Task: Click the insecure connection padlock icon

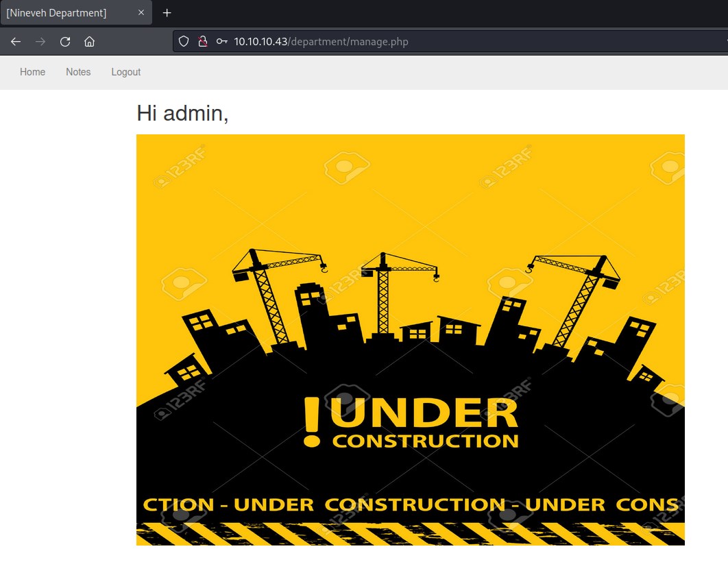Action: tap(202, 42)
